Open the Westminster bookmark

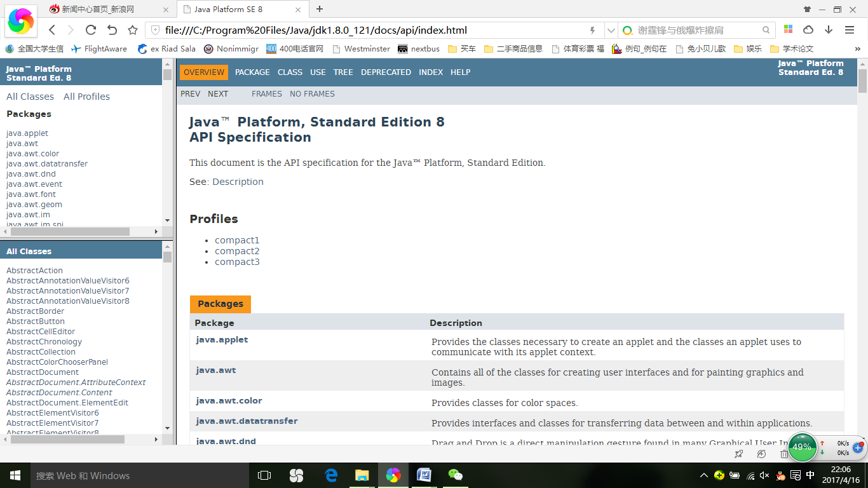[360, 48]
